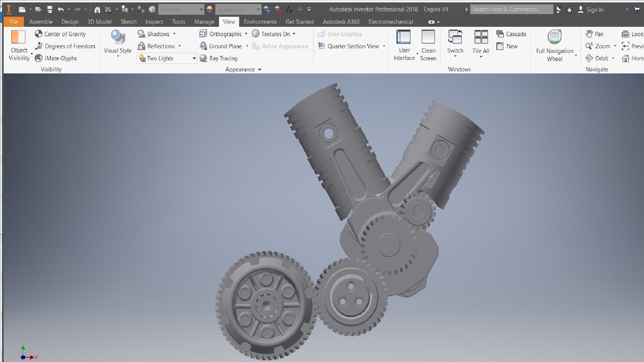
Task: Open the Sign In dropdown arrow
Action: click(627, 9)
